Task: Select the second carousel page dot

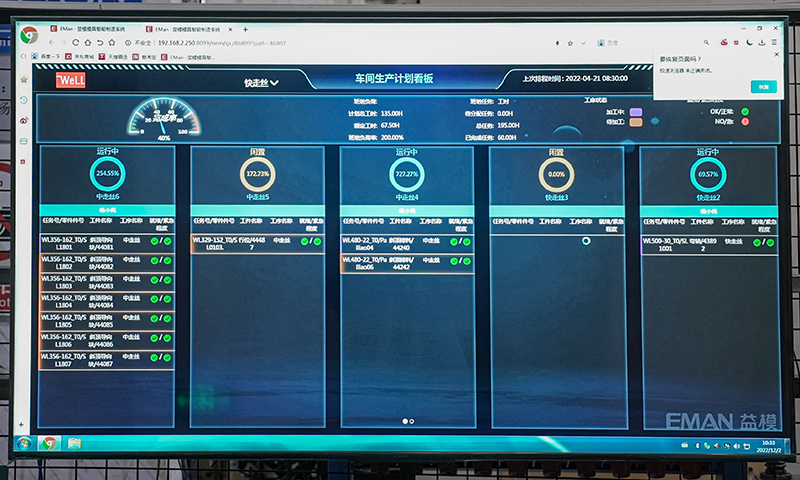Action: click(413, 422)
